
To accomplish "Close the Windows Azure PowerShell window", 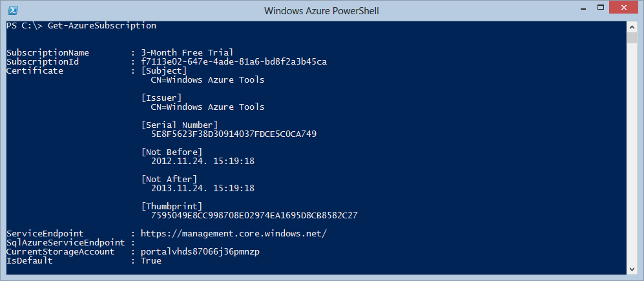I will 624,7.
